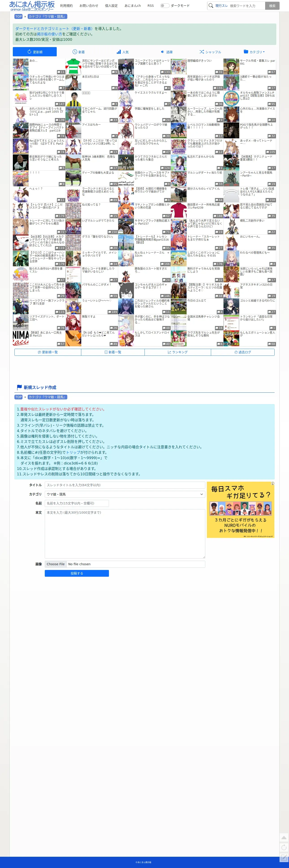
Task: Click the blue flag icon beside 新規スレッド作成
Action: 20,387
